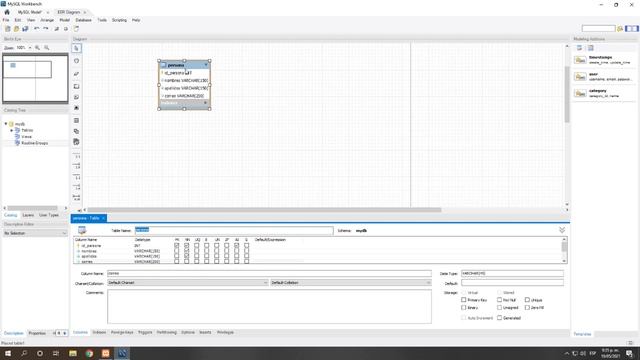
Task: Toggle NN checkbox for id_persona row
Action: [187, 246]
